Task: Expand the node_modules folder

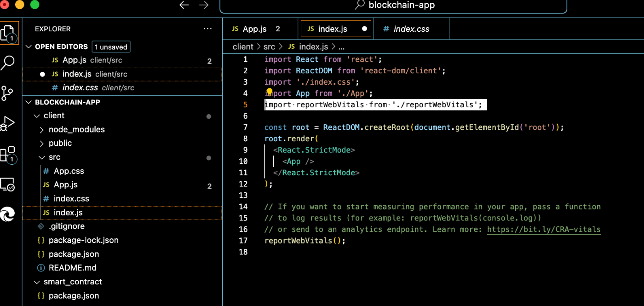Action: click(77, 129)
